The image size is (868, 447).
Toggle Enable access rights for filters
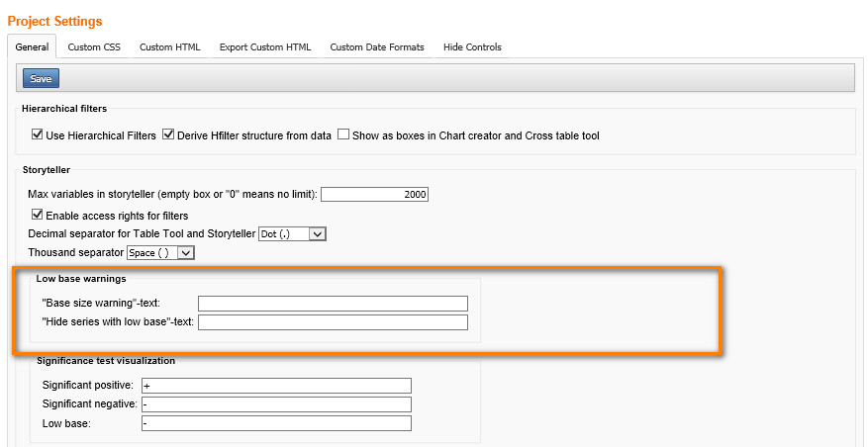38,215
